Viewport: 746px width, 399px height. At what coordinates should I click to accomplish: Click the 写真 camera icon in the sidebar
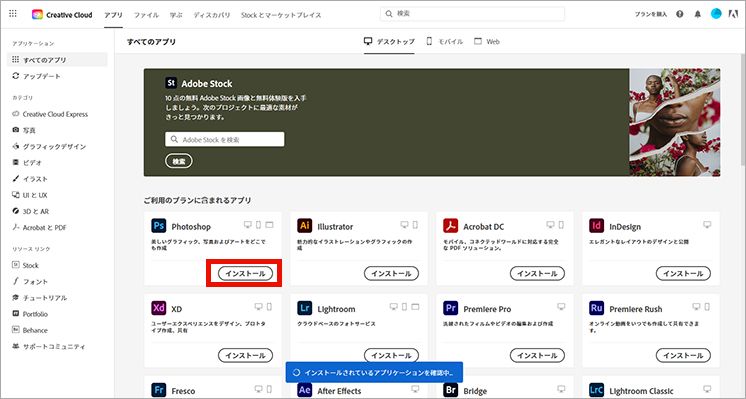[x=16, y=130]
